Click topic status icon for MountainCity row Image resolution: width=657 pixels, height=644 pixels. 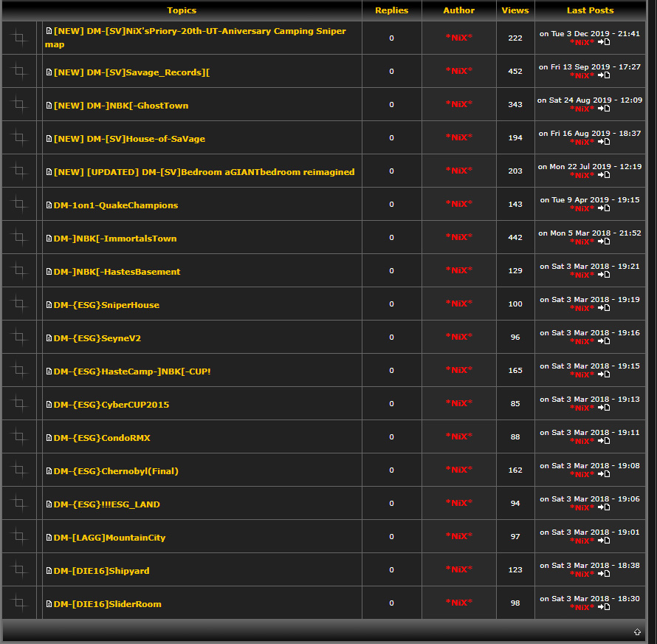pos(19,536)
